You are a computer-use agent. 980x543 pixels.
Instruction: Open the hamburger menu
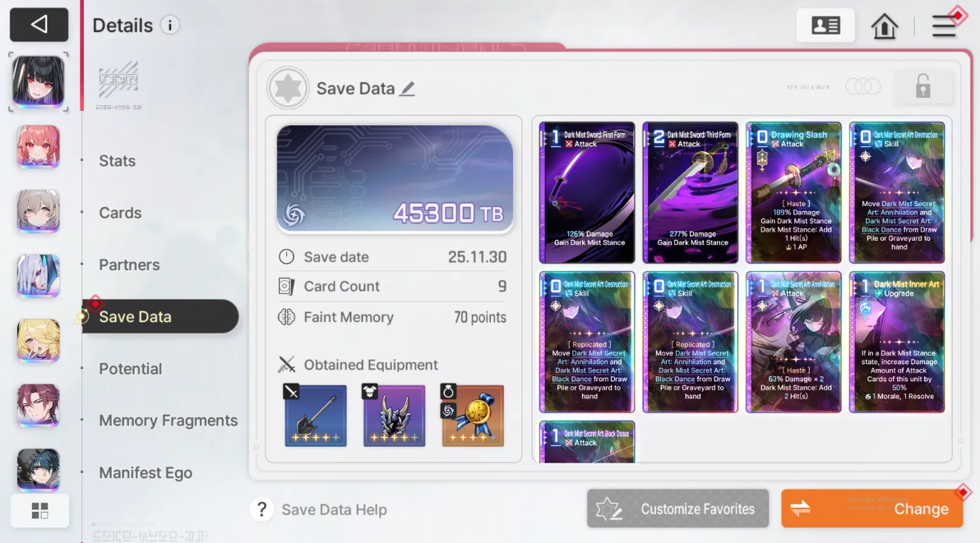click(x=944, y=26)
